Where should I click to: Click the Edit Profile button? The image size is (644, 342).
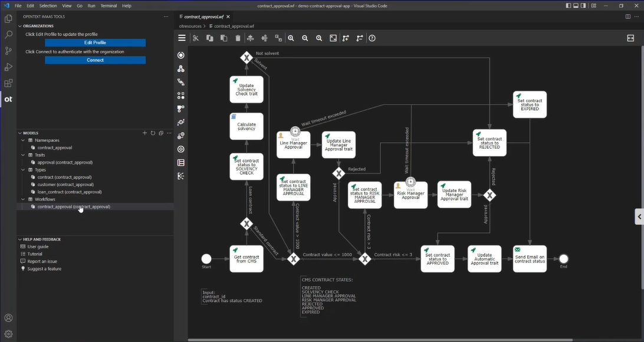[96, 42]
